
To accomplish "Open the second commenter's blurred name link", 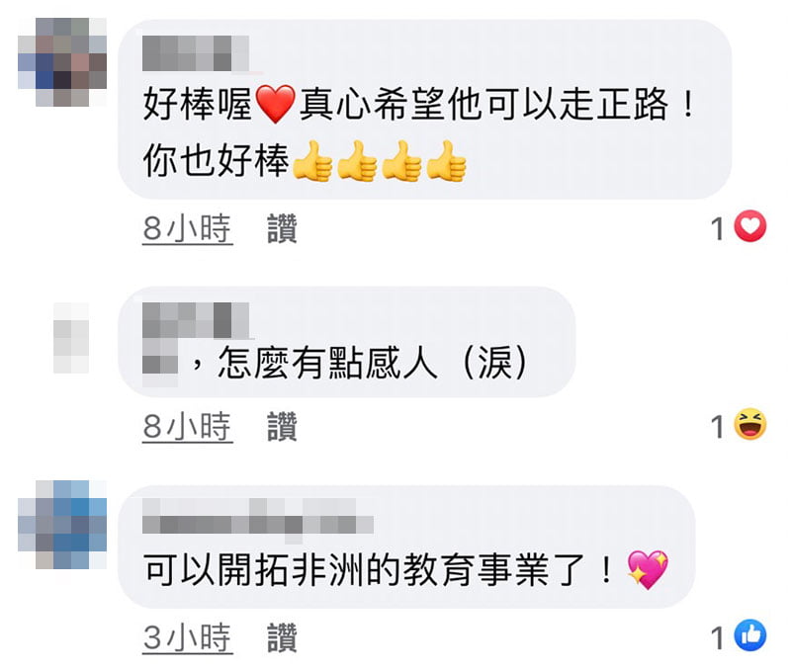I will [196, 320].
